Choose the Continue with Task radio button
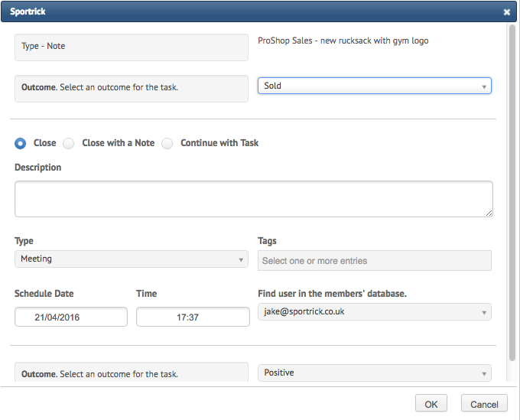 pos(167,143)
